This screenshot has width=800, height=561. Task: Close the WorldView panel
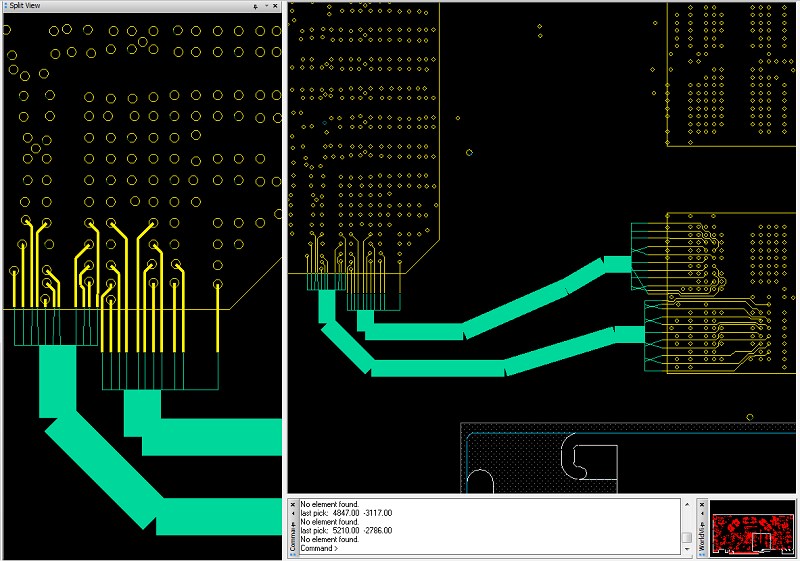(x=702, y=504)
